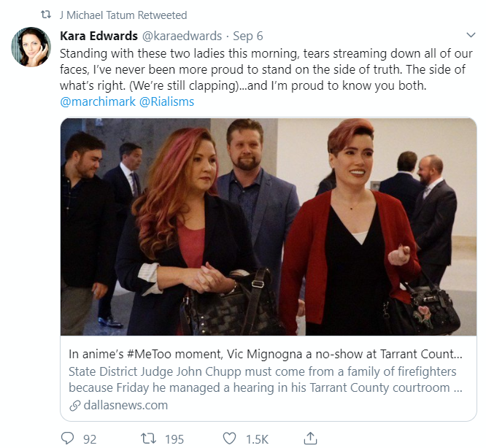Screen dimensions: 486x448
Task: Click the reply speech bubble icon
Action: pos(67,439)
